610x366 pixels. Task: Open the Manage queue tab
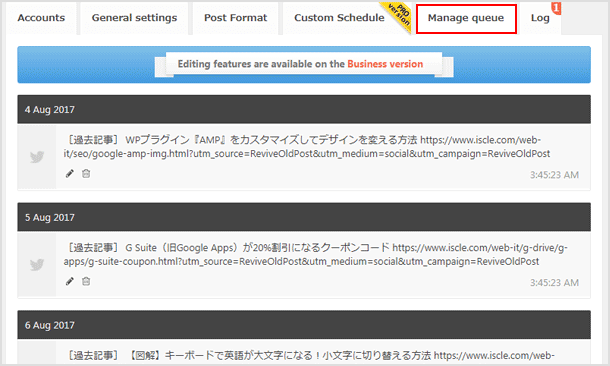point(466,18)
